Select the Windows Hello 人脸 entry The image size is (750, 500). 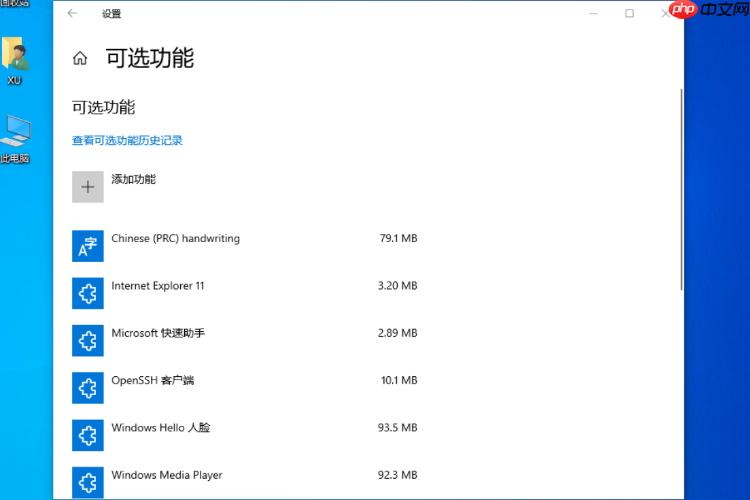pyautogui.click(x=245, y=435)
